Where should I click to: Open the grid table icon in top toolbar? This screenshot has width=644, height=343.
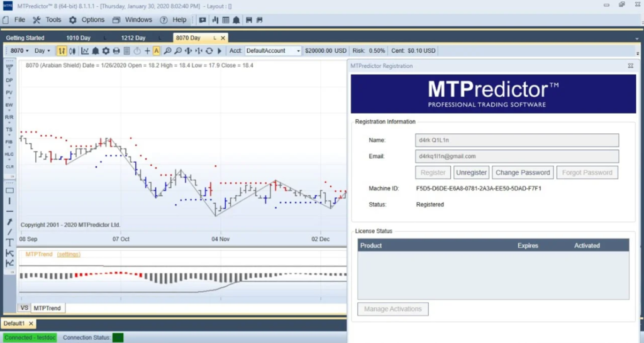click(x=226, y=19)
